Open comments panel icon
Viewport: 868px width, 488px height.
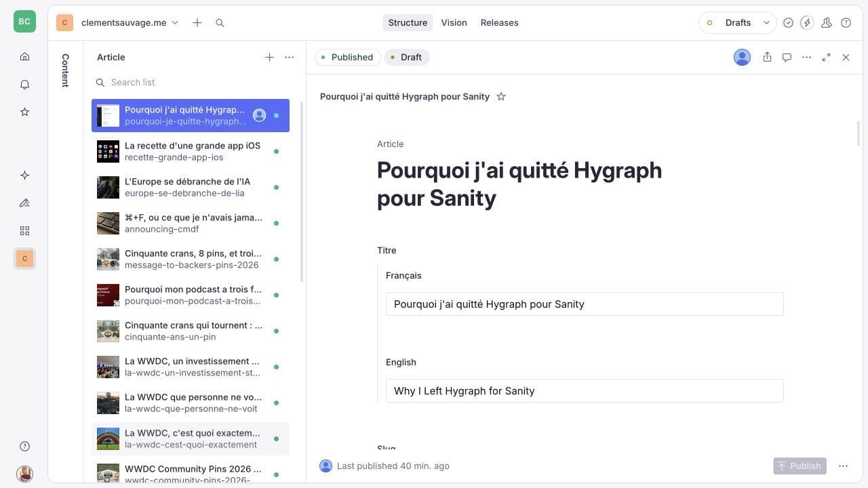[x=787, y=57]
